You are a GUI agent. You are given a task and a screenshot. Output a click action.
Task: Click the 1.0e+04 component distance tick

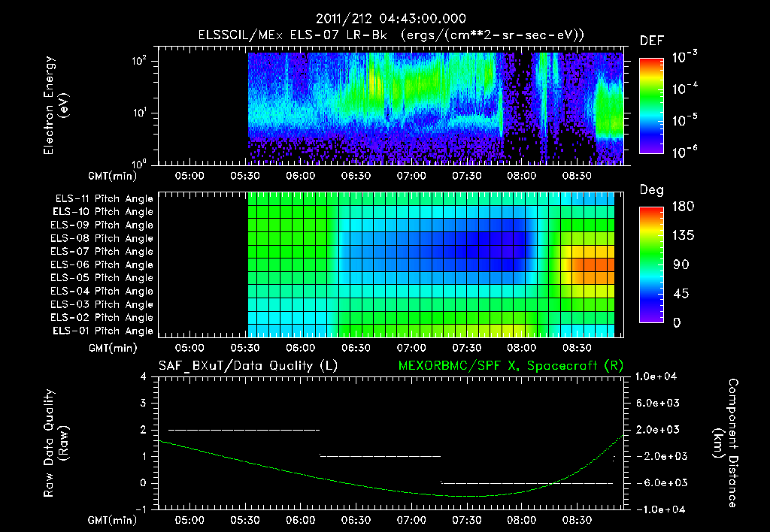(x=656, y=376)
